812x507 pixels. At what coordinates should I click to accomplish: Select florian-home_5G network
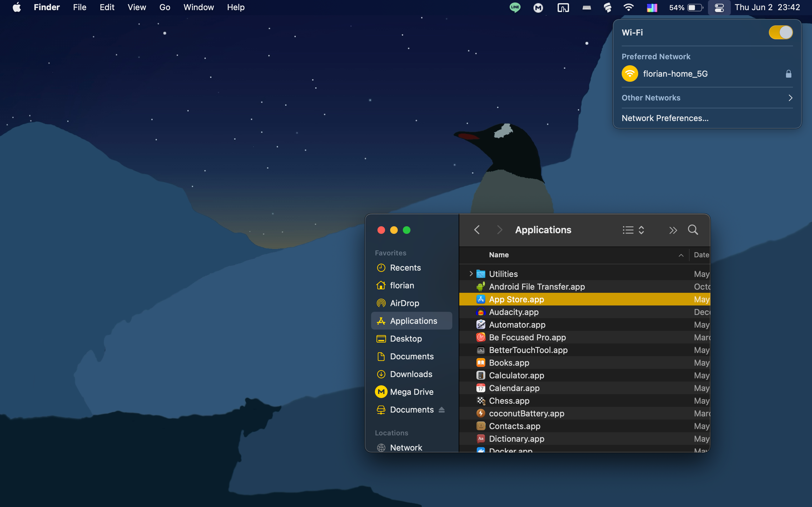675,74
